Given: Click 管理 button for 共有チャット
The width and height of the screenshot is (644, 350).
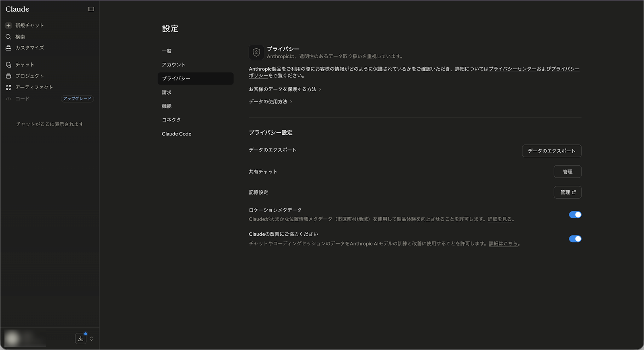Looking at the screenshot, I should click(x=568, y=172).
